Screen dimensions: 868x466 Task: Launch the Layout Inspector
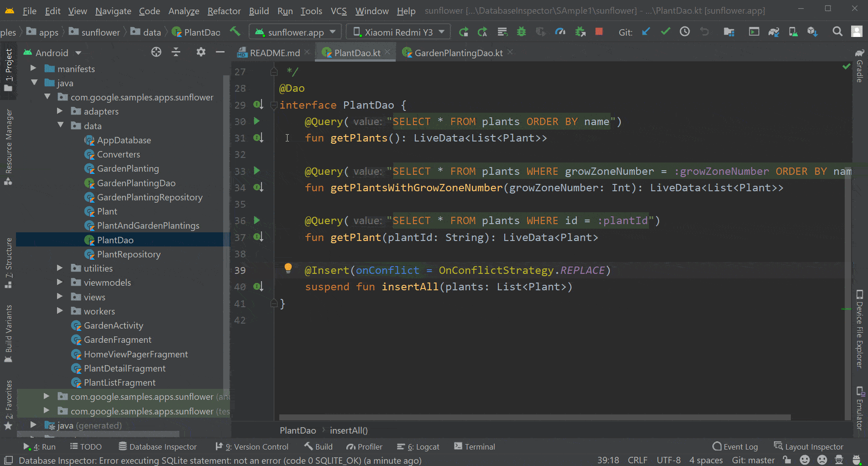809,446
